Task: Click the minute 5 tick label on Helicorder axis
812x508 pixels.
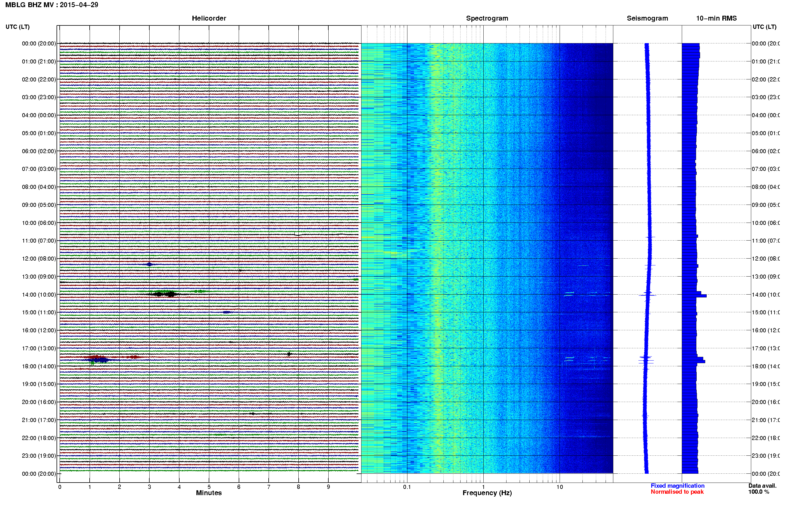Action: tap(209, 487)
